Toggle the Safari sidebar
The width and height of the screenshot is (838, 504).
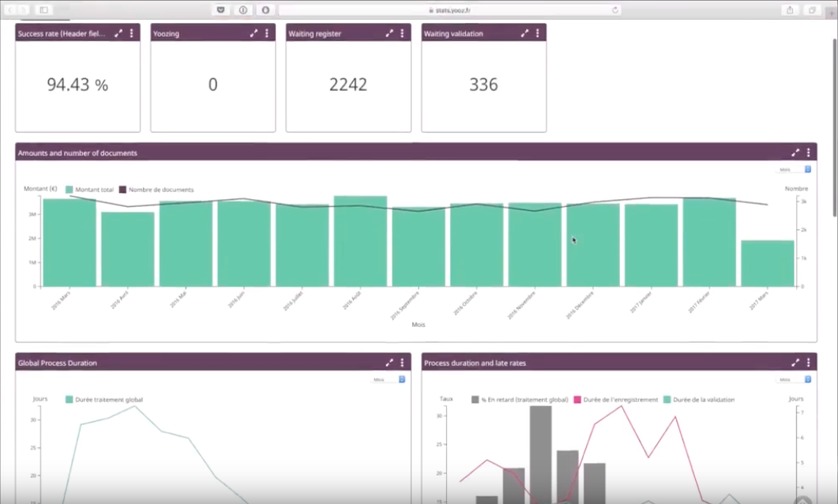[x=43, y=9]
